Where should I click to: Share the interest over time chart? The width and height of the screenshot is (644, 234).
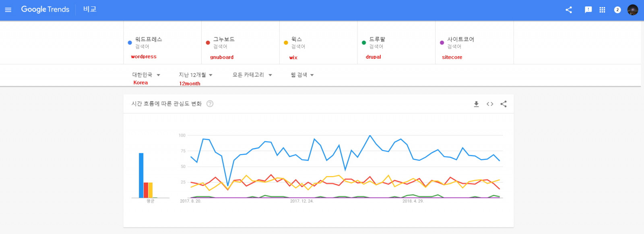click(504, 104)
